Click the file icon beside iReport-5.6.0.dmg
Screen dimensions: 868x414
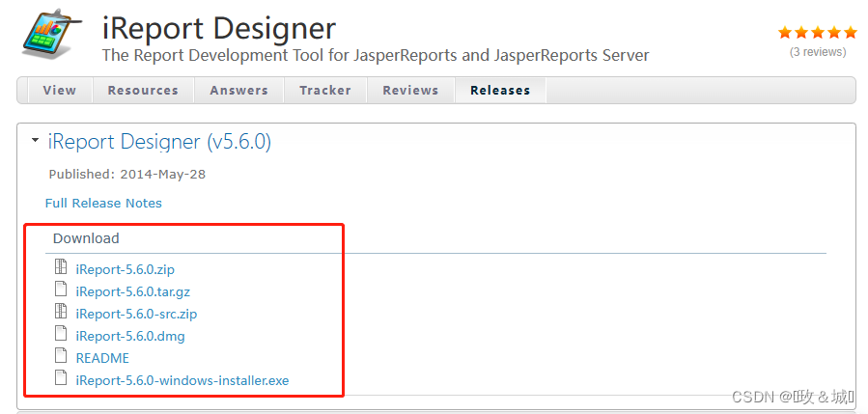click(61, 333)
